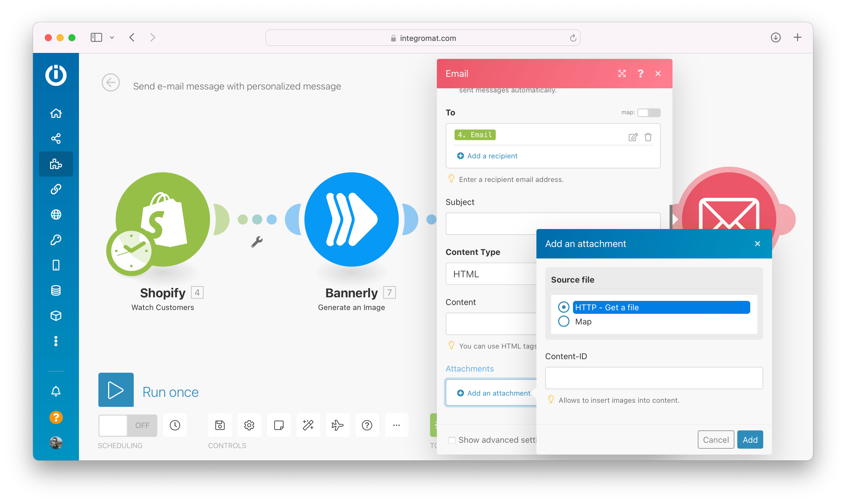Open Notifications bell icon
The image size is (846, 504).
pos(56,391)
